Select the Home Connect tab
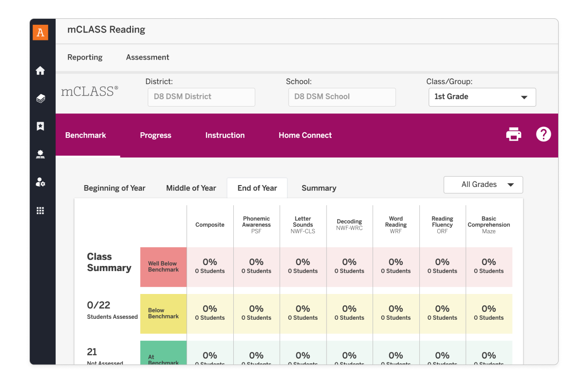Screen dimensions: 588x384 tap(305, 136)
